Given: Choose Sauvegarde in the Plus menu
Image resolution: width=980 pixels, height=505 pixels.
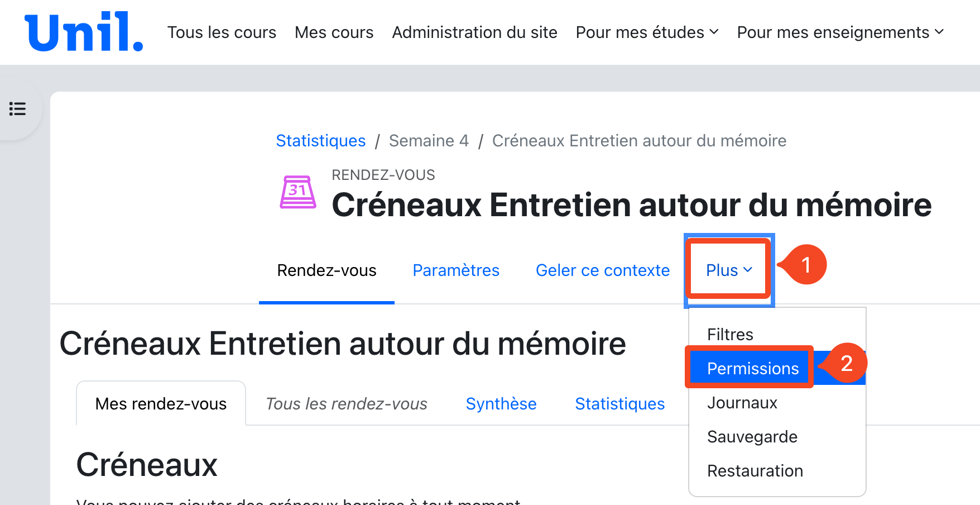Looking at the screenshot, I should 752,437.
